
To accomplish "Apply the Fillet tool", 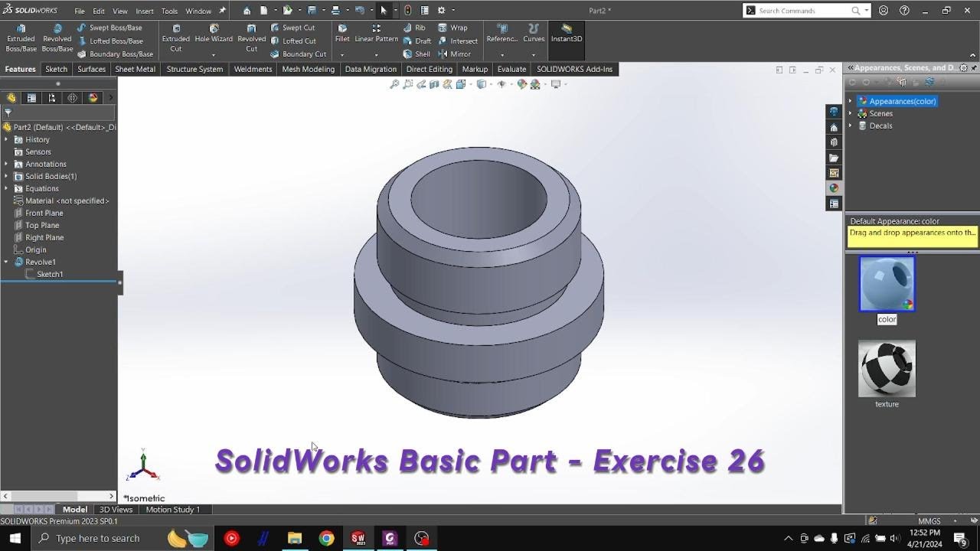I will point(342,34).
